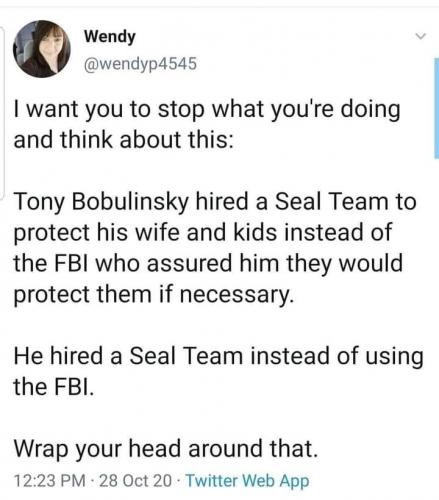
Task: Open Wendy's round profile picture
Action: pyautogui.click(x=42, y=49)
